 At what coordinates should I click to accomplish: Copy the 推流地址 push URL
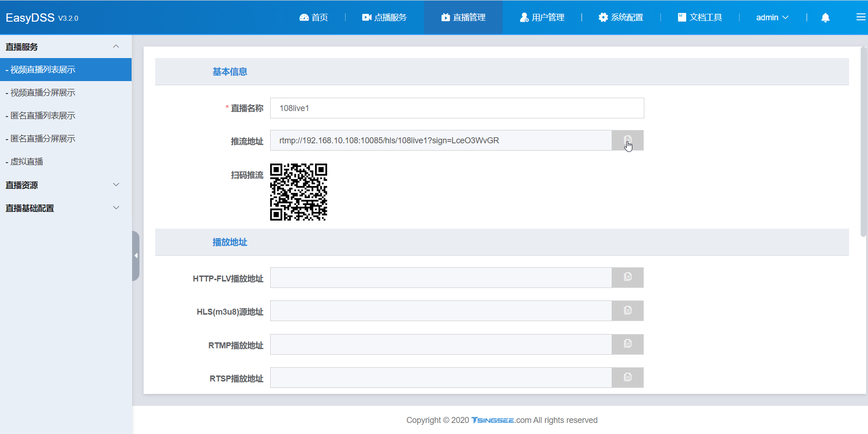(628, 141)
